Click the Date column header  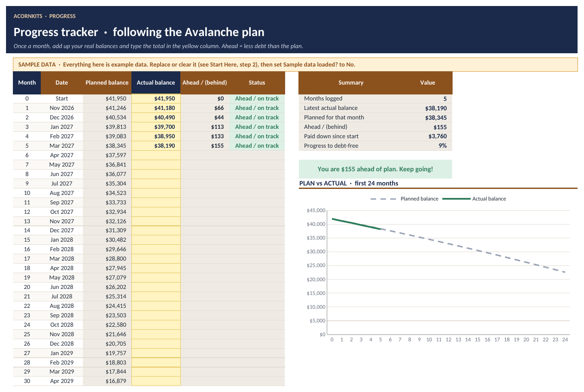62,83
